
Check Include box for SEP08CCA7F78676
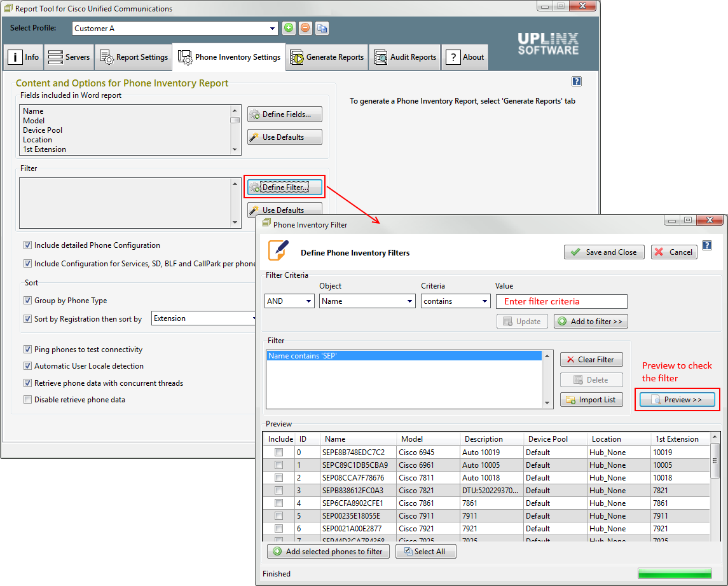point(278,477)
